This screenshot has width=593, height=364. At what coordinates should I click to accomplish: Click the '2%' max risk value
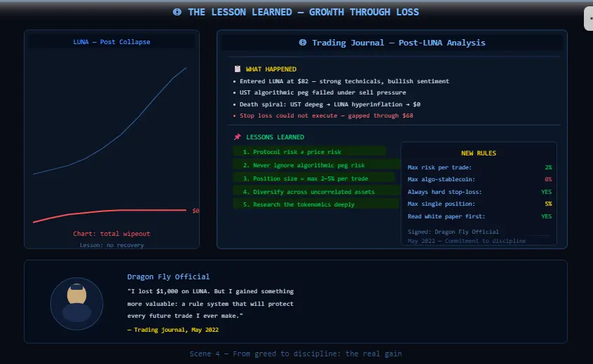(x=548, y=167)
